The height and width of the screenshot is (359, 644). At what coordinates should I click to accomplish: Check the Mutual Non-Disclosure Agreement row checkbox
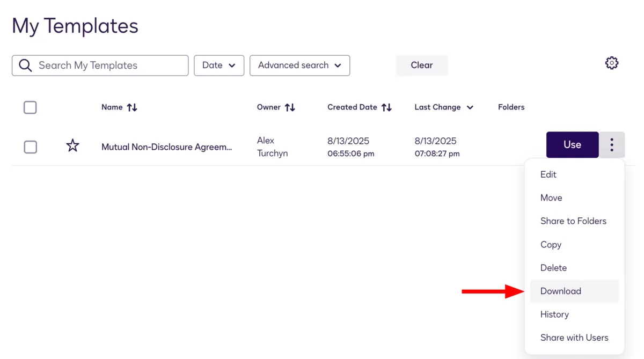[x=30, y=147]
